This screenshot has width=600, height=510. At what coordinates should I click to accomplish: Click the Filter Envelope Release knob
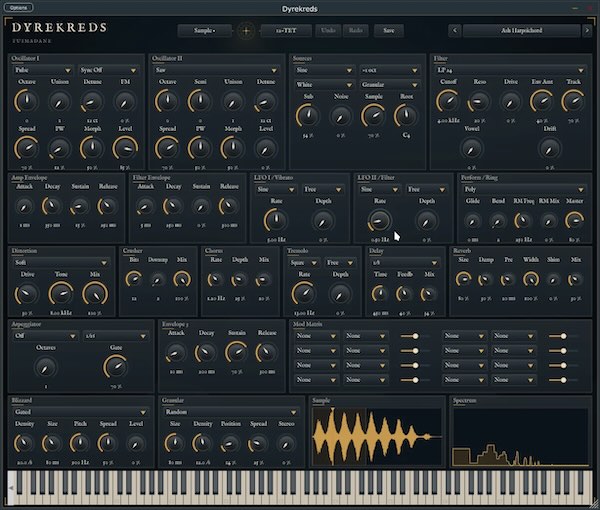pyautogui.click(x=228, y=206)
